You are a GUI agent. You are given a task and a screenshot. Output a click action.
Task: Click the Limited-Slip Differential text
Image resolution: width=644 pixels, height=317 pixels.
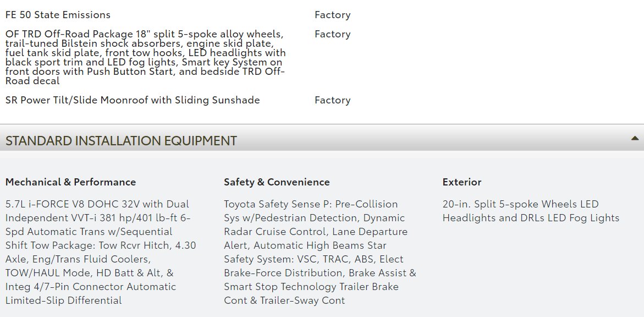[64, 300]
